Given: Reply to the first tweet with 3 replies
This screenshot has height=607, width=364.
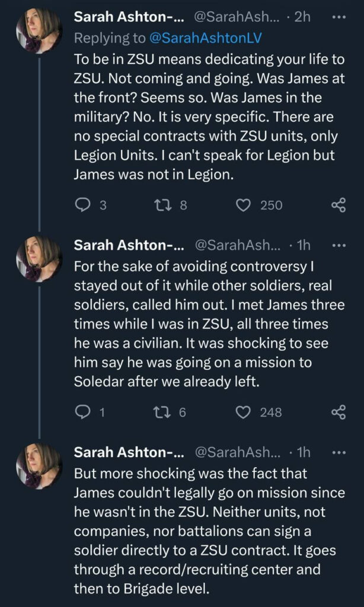Looking at the screenshot, I should tap(82, 205).
